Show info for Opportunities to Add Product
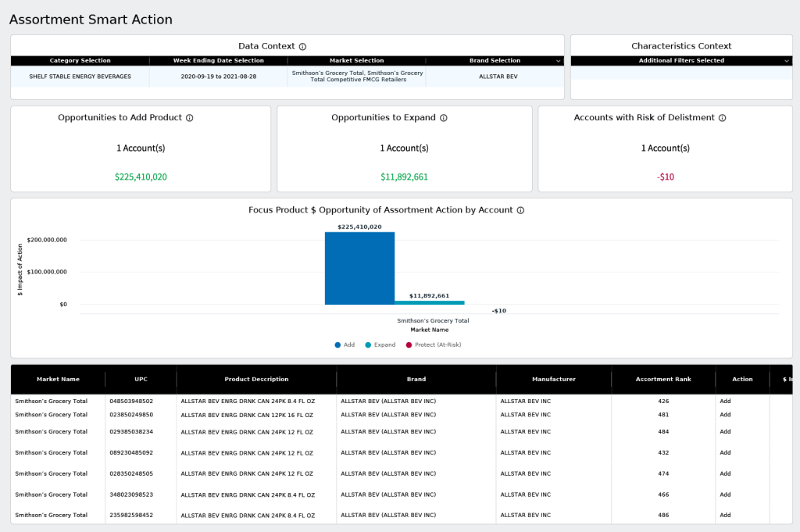The image size is (800, 532). coord(190,118)
